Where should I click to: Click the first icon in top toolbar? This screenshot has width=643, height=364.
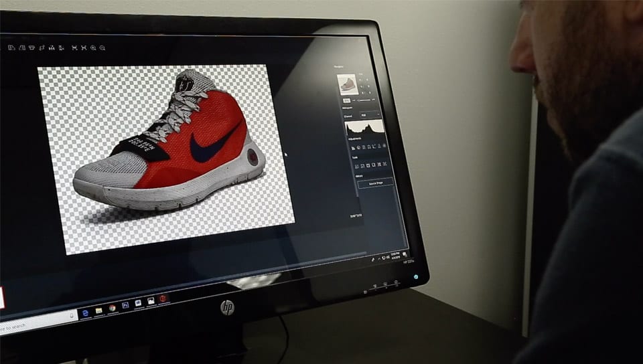[x=11, y=48]
